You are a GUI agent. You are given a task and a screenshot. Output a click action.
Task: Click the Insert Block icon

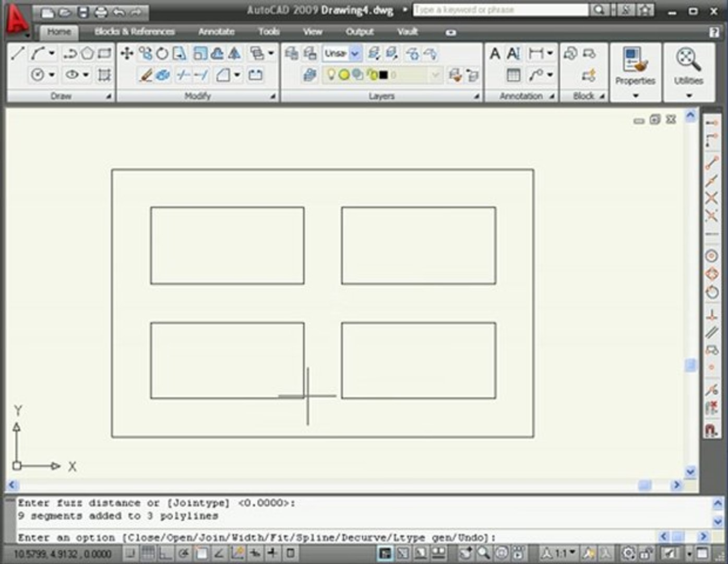(570, 53)
